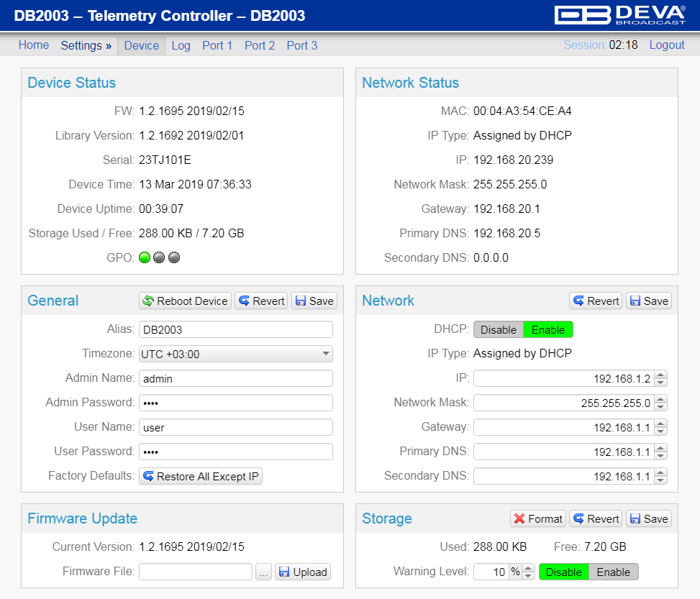Upload the firmware file
Image resolution: width=700 pixels, height=599 pixels.
[303, 572]
